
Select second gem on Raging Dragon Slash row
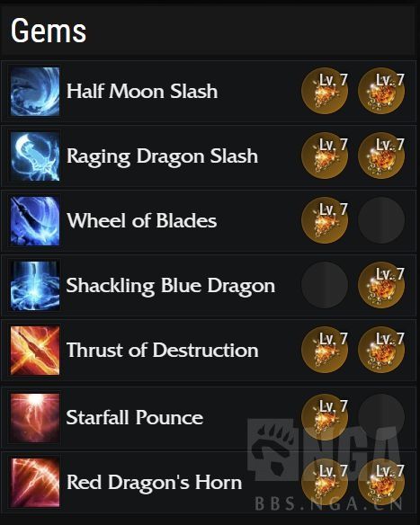381,156
